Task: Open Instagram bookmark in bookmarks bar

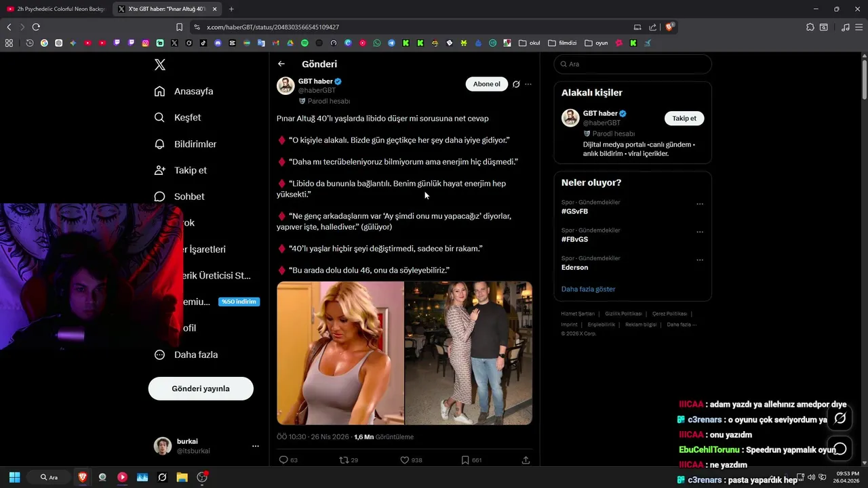Action: (x=145, y=43)
